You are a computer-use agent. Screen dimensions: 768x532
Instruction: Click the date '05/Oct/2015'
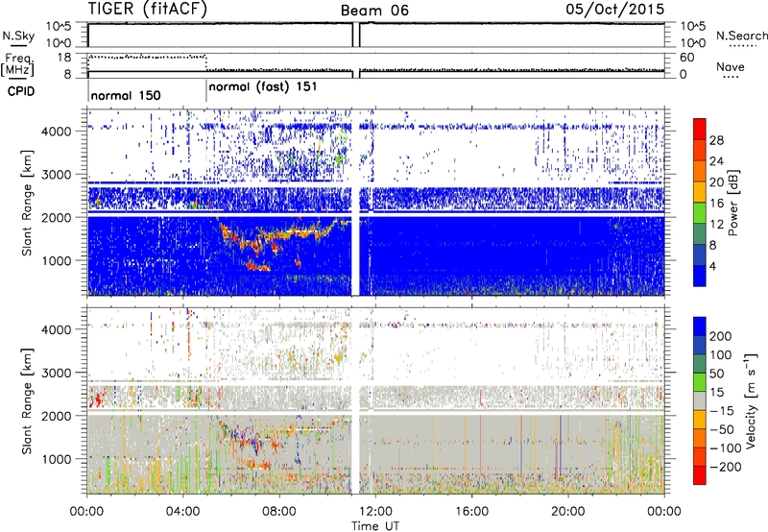615,10
